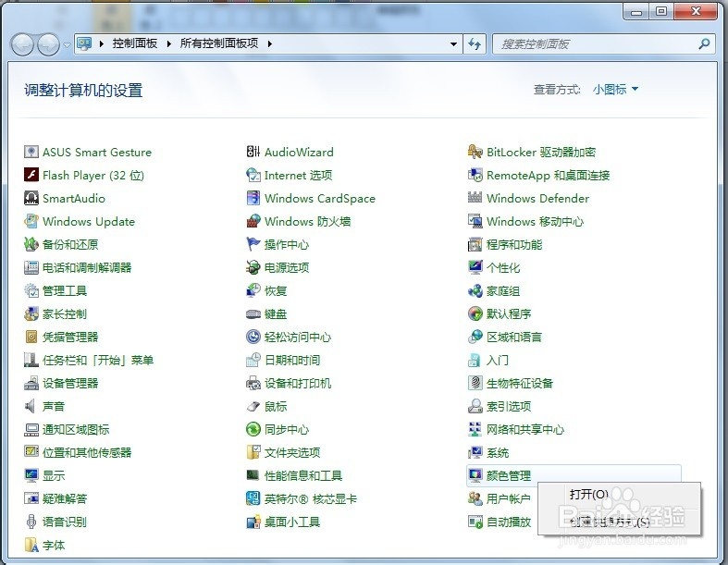The width and height of the screenshot is (728, 565).
Task: Open the 桌面小工具 icon
Action: click(253, 522)
